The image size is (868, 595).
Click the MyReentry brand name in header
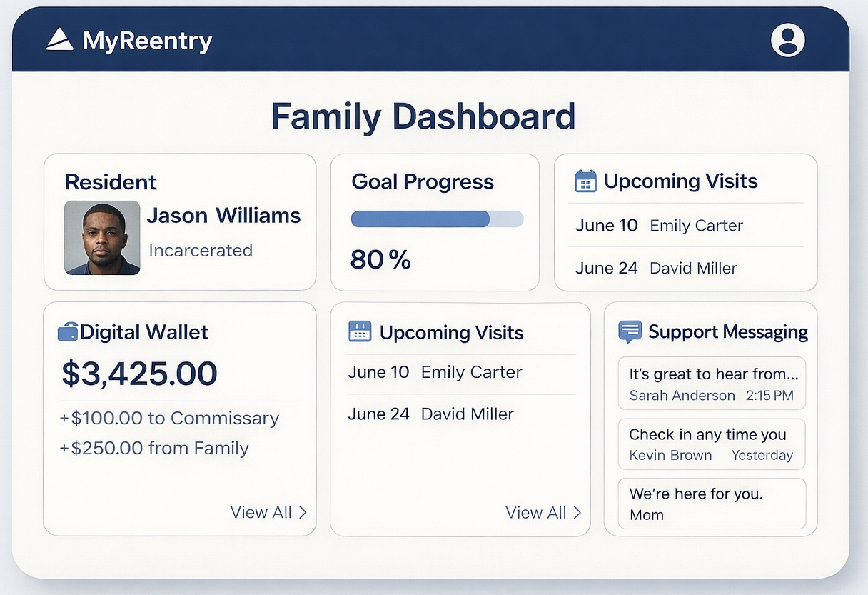click(x=147, y=41)
